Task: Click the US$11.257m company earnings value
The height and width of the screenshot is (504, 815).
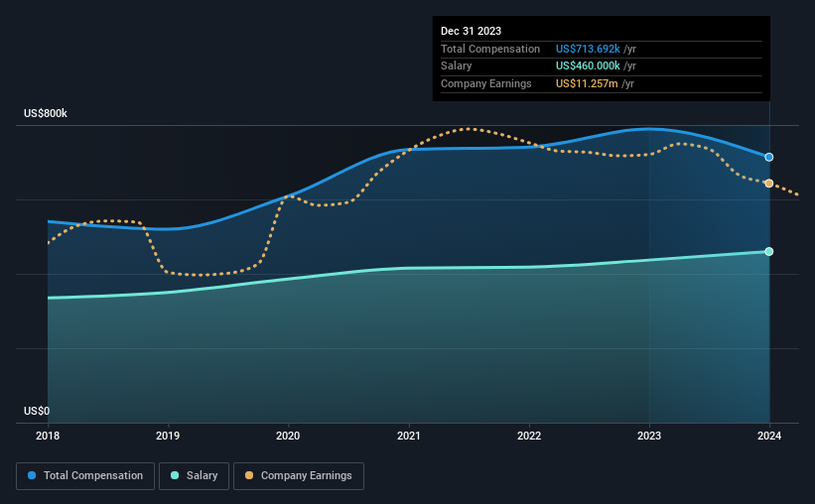Action: coord(587,83)
